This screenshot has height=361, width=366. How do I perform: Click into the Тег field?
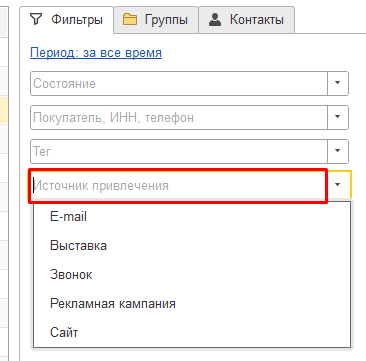coord(179,151)
